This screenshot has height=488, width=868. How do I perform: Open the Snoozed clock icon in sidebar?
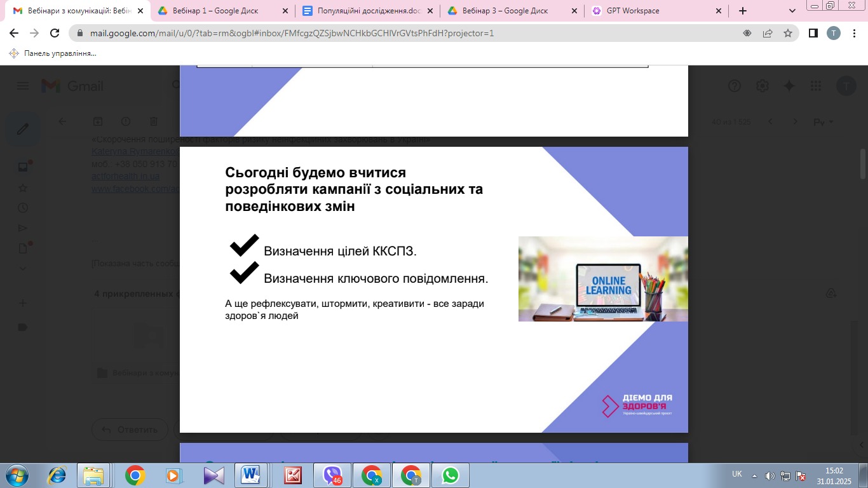tap(23, 208)
